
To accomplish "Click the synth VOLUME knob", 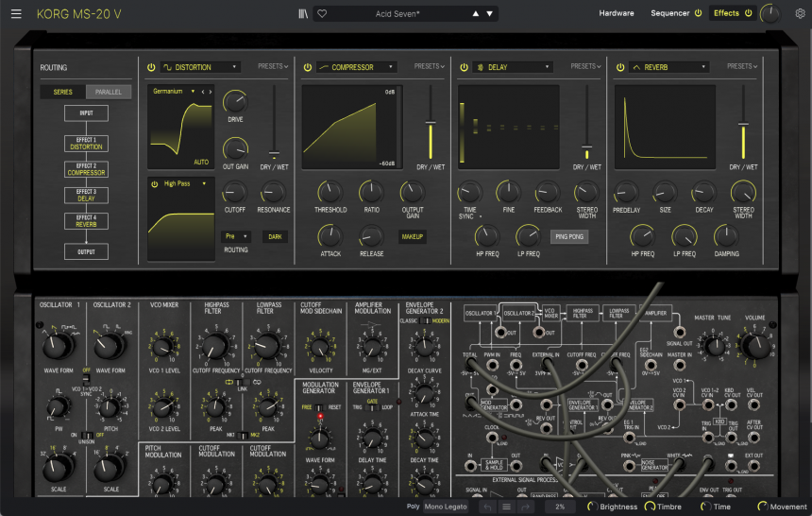I will click(756, 345).
